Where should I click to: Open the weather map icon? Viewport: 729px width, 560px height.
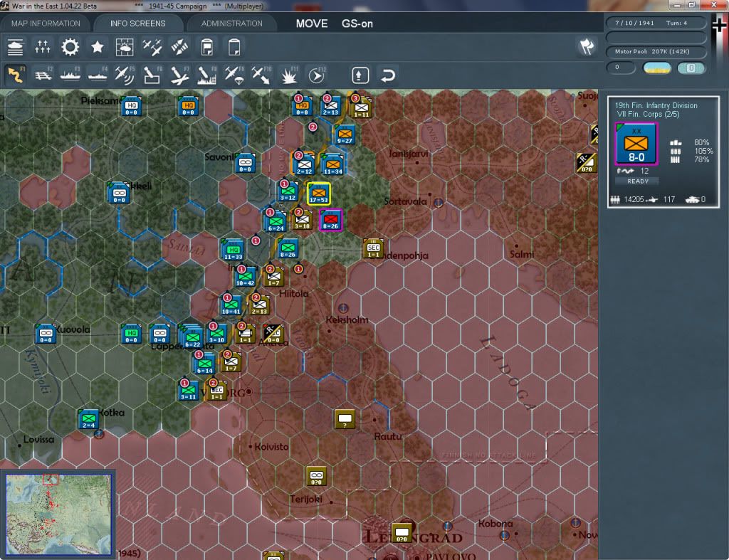pos(125,47)
